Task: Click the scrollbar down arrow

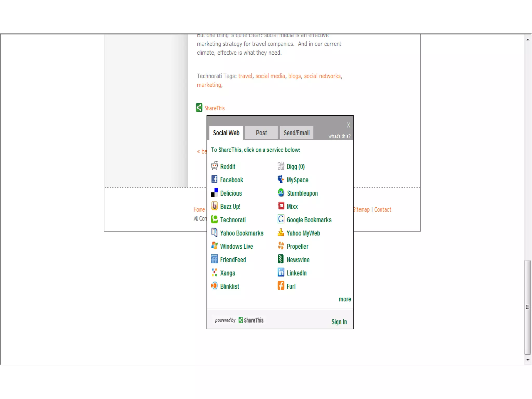Action: [x=528, y=360]
